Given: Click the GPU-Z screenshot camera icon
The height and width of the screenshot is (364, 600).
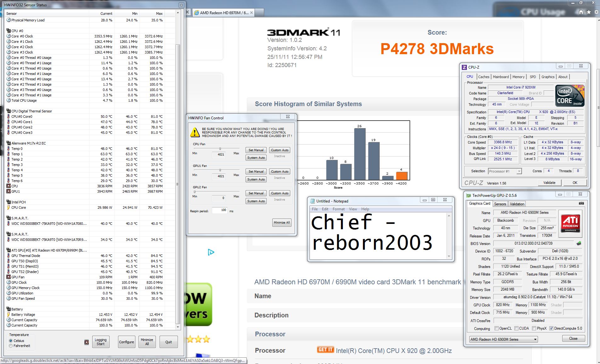Looking at the screenshot, I should tap(581, 203).
